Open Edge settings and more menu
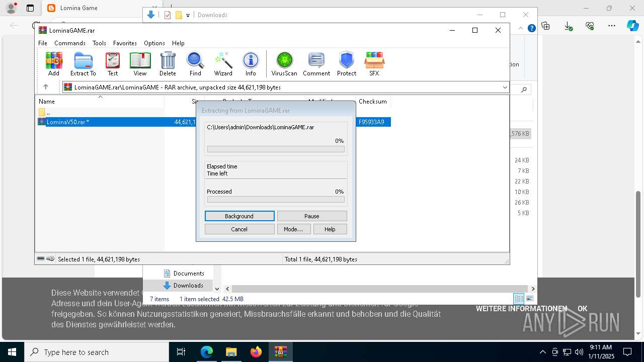The image size is (644, 362). (612, 26)
